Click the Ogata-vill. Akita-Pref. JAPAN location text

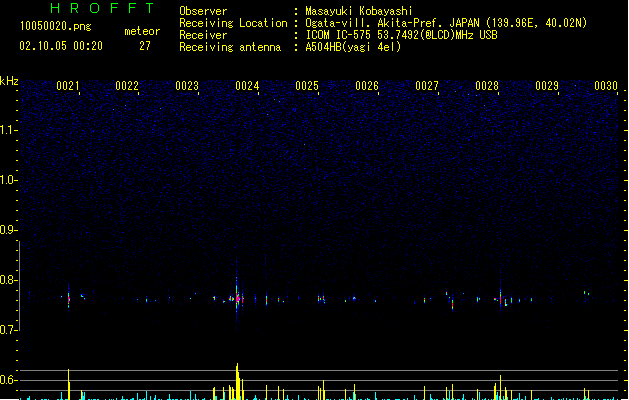(446, 23)
